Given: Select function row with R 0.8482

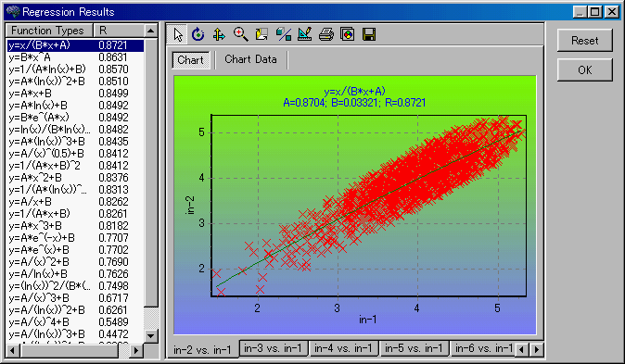Looking at the screenshot, I should [x=75, y=130].
